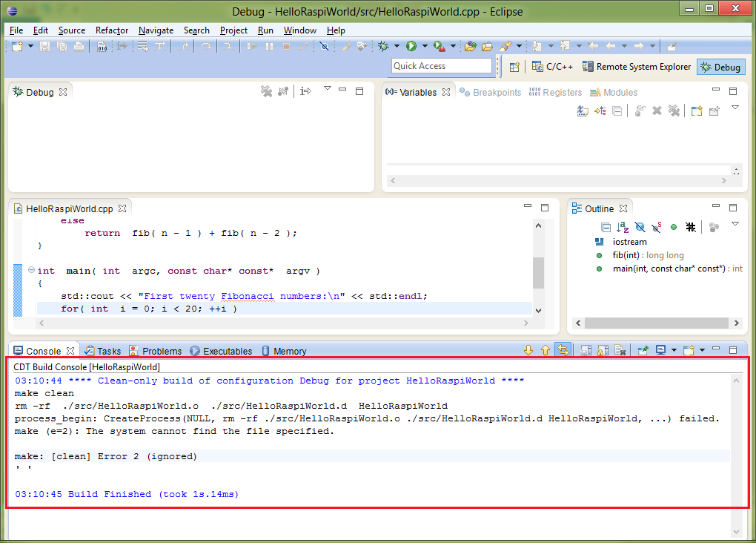Open the New file dropdown arrow
The image size is (756, 543).
pyautogui.click(x=31, y=46)
